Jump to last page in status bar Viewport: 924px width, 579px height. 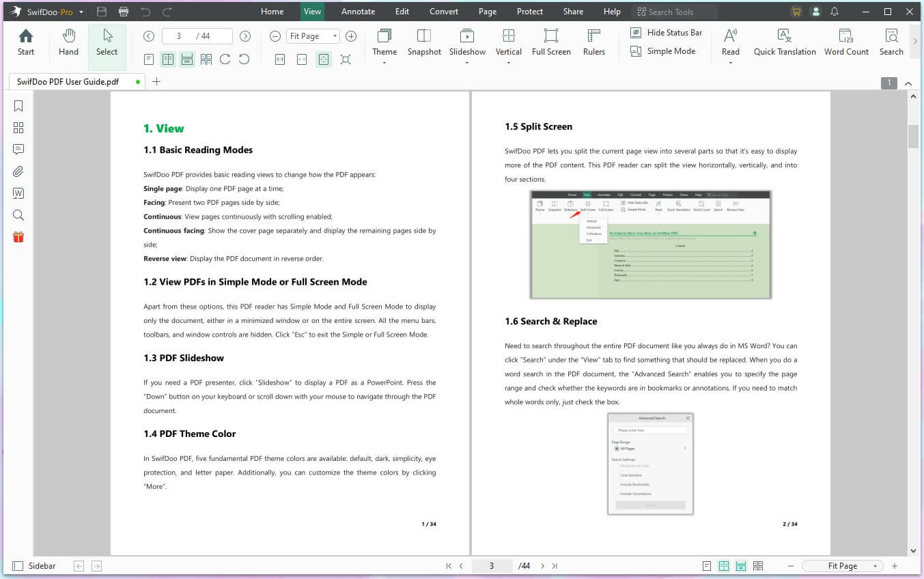(x=555, y=566)
